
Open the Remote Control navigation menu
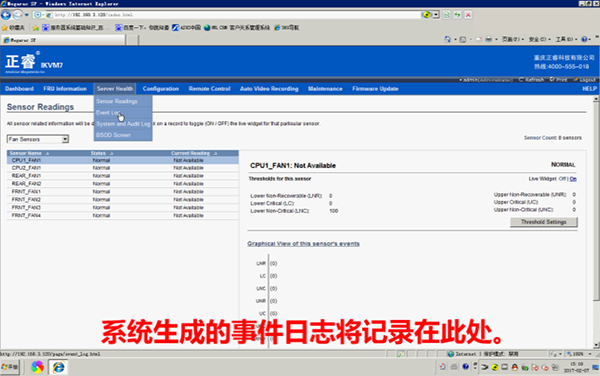pos(209,89)
